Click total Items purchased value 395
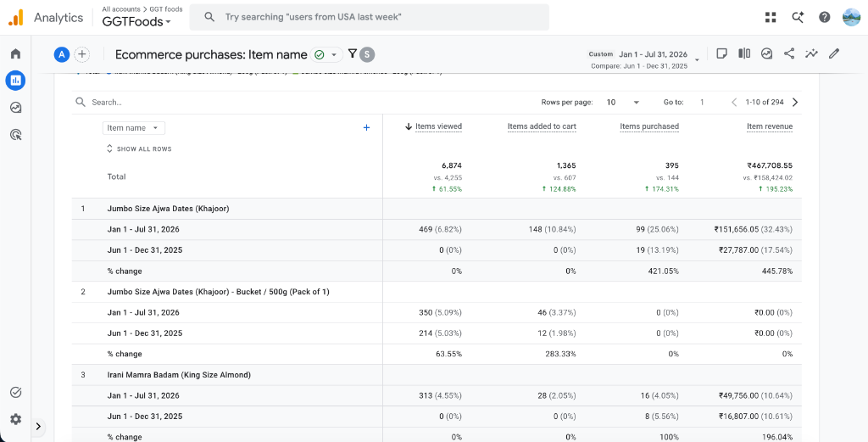Viewport: 868px width, 442px height. tap(672, 165)
